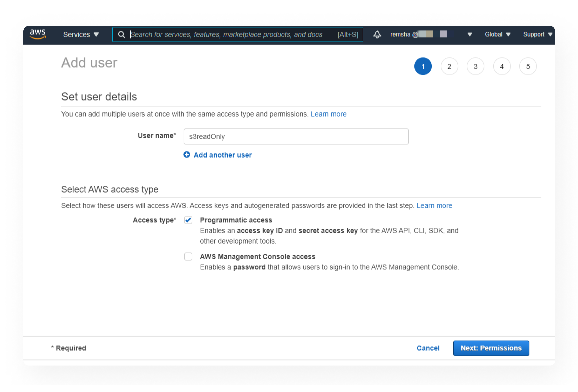Viewport: 578px width, 392px height.
Task: Click the User name input field
Action: pyautogui.click(x=296, y=137)
